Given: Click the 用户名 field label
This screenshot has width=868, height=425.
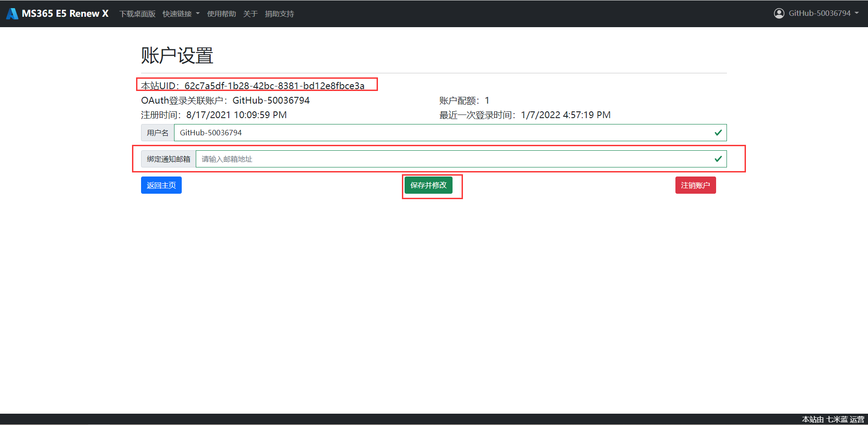Looking at the screenshot, I should coord(158,133).
